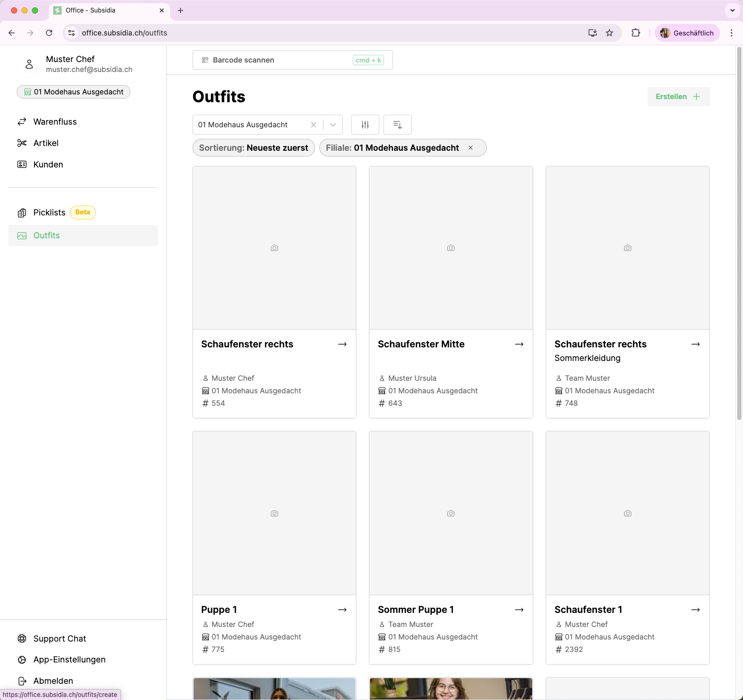Open browser extensions puzzle icon
The image size is (743, 700).
[x=636, y=33]
